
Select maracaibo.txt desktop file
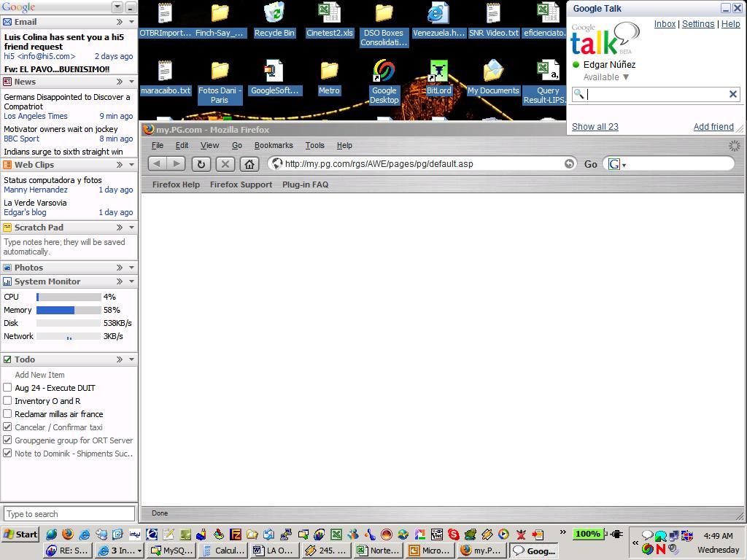pos(166,77)
